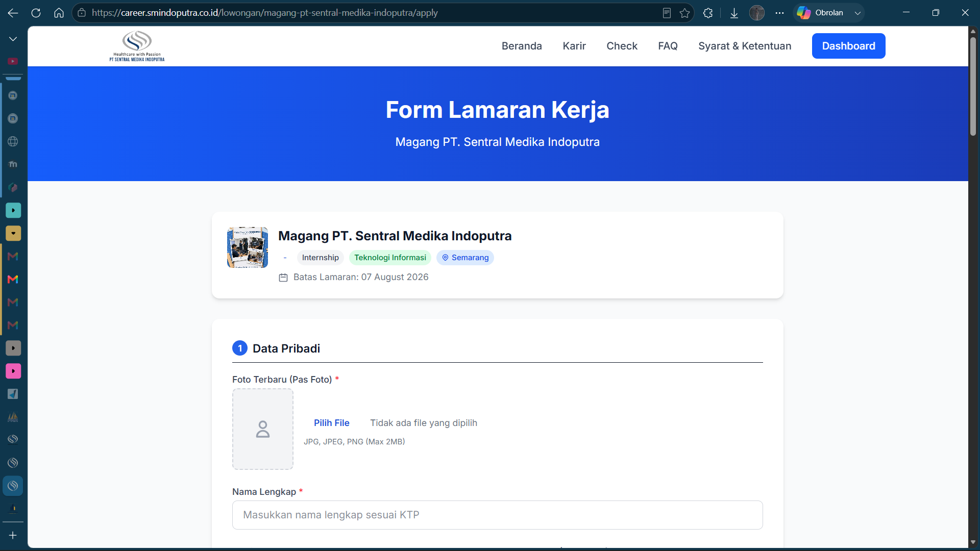Screen dimensions: 980x551
Task: Open the FAQ menu item
Action: pyautogui.click(x=668, y=46)
